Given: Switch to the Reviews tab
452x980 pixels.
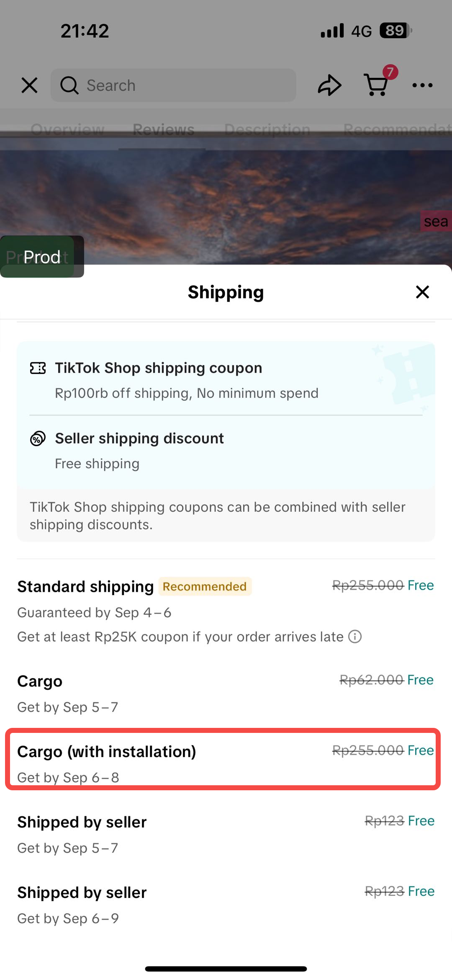Looking at the screenshot, I should 163,130.
